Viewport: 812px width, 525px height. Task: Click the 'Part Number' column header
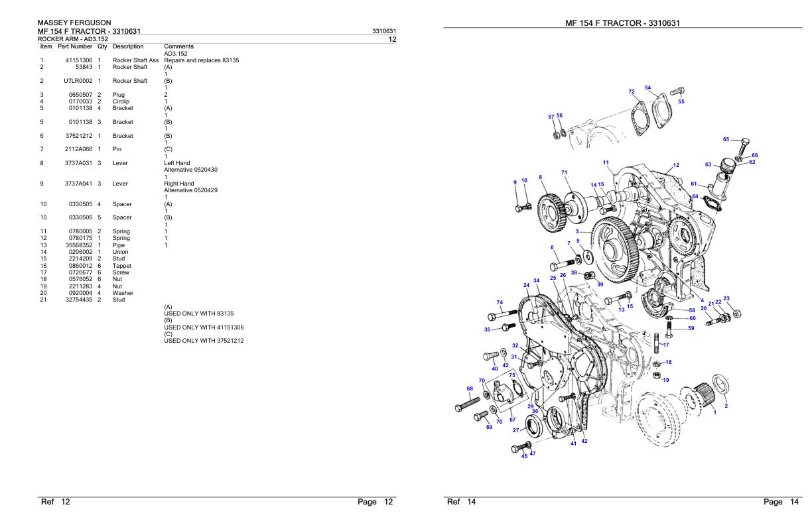coord(75,46)
